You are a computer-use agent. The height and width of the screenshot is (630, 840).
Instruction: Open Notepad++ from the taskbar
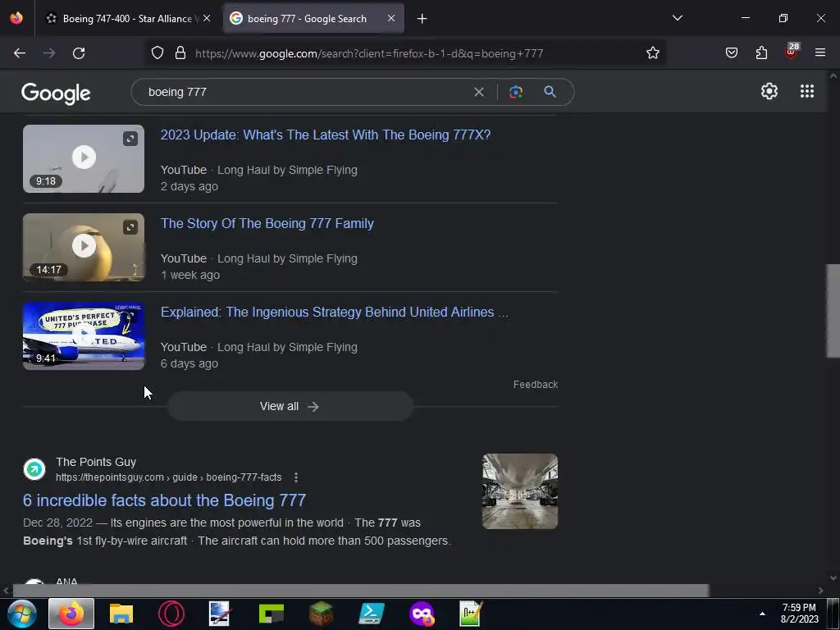click(471, 614)
